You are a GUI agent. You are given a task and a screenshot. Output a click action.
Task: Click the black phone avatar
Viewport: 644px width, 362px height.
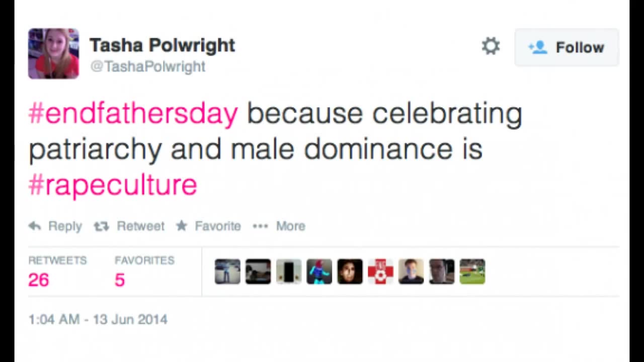[x=289, y=271]
